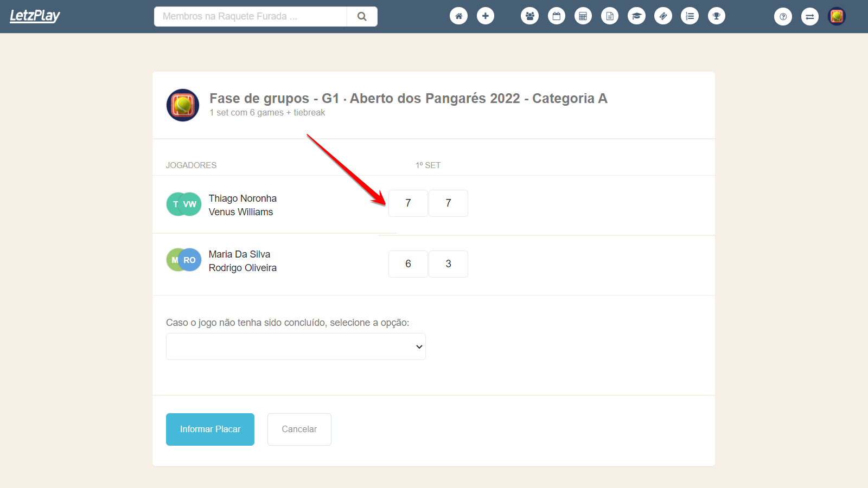Click the swap arrows icon
Image resolution: width=868 pixels, height=488 pixels.
[x=809, y=16]
